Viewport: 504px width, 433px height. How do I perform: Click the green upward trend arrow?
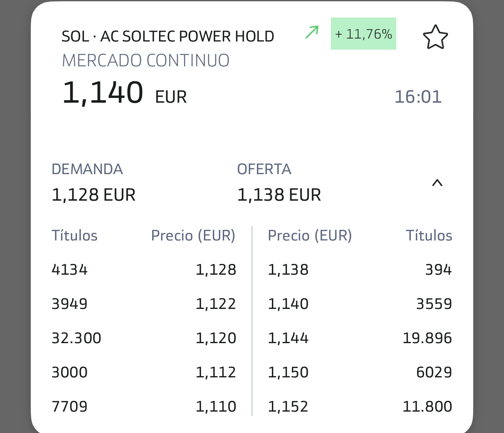(x=312, y=33)
